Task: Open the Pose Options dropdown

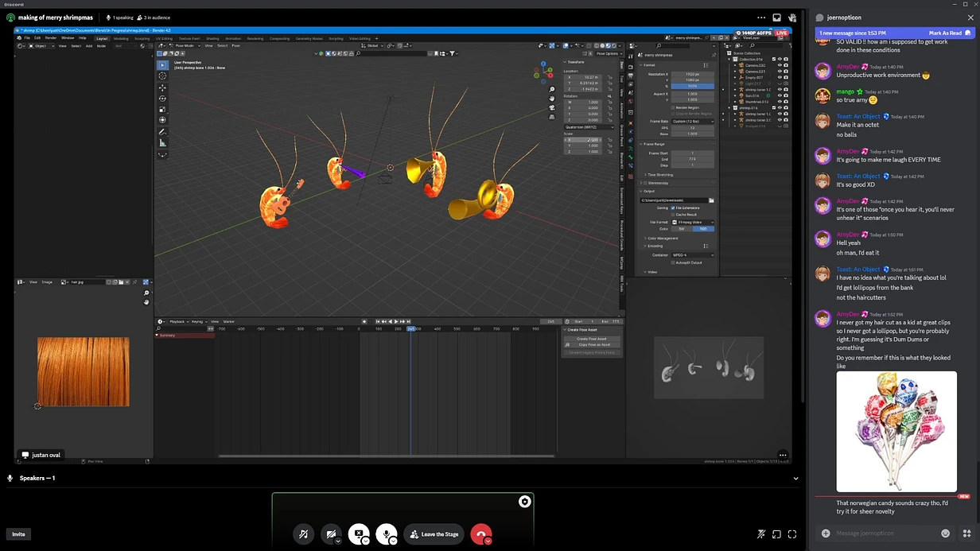Action: [609, 54]
